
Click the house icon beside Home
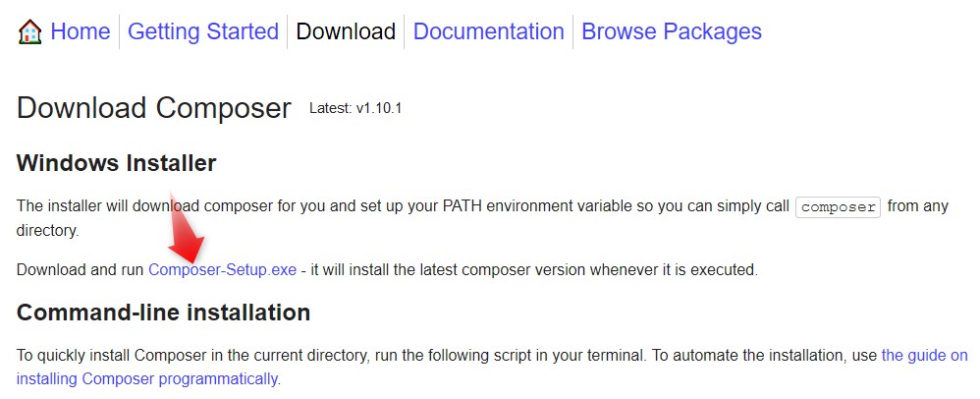click(x=29, y=32)
